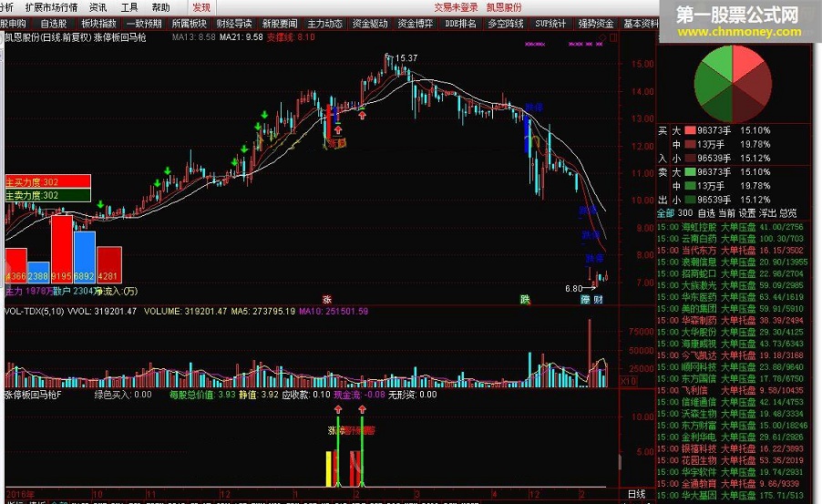Click the diamond icon at chart top right
The height and width of the screenshot is (504, 822).
point(603,37)
